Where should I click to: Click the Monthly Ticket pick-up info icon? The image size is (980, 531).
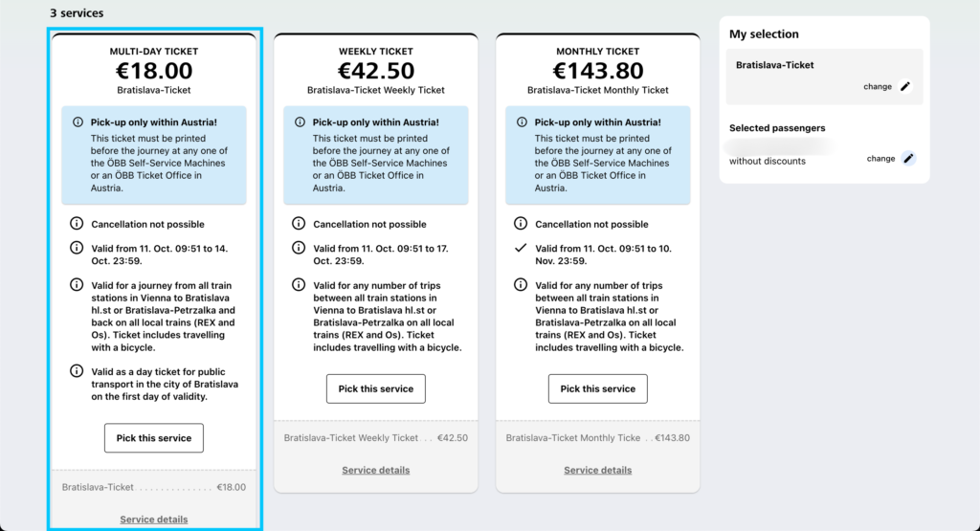pyautogui.click(x=523, y=122)
